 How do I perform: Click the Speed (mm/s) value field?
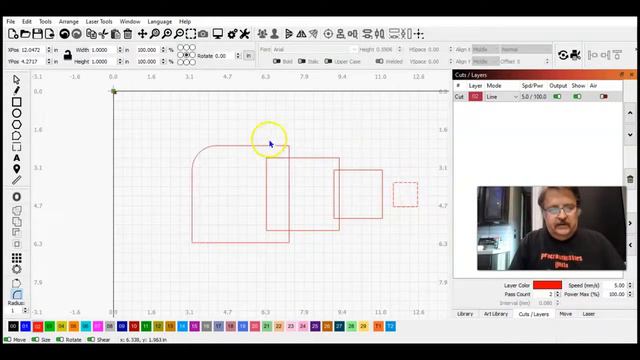click(x=615, y=285)
